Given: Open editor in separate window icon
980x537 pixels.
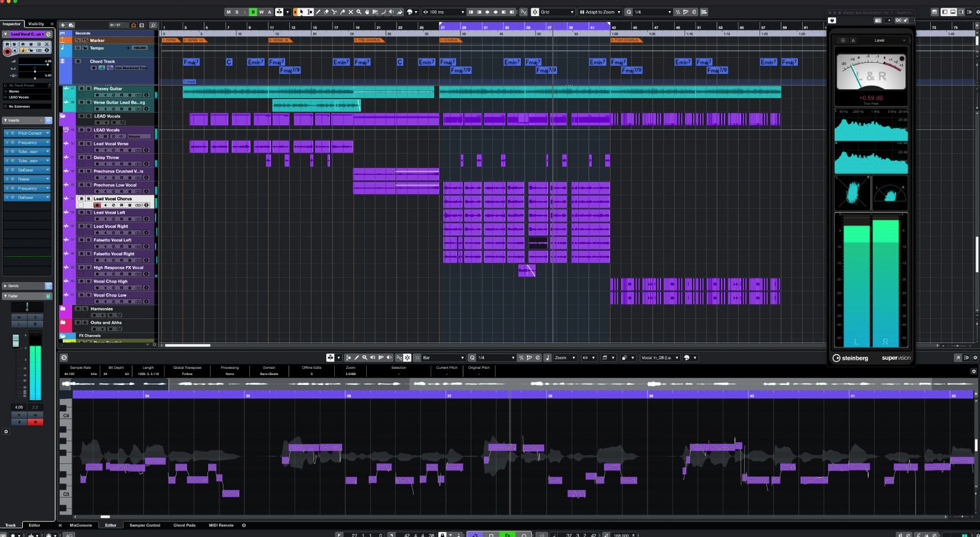Looking at the screenshot, I should coord(958,358).
